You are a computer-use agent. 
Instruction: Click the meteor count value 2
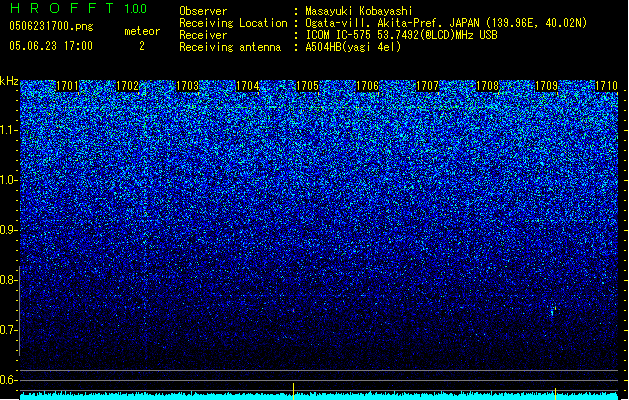tap(142, 46)
